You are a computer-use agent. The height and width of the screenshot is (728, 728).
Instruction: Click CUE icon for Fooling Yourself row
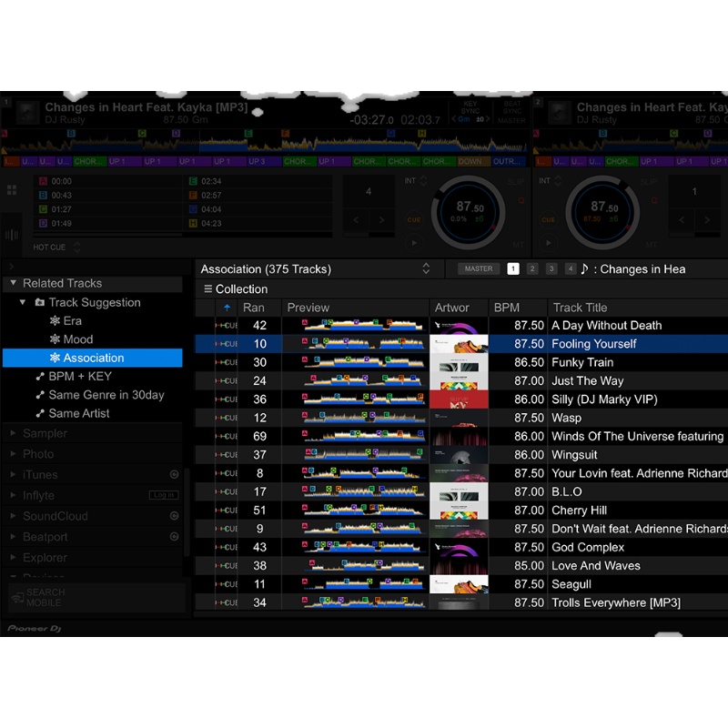227,344
